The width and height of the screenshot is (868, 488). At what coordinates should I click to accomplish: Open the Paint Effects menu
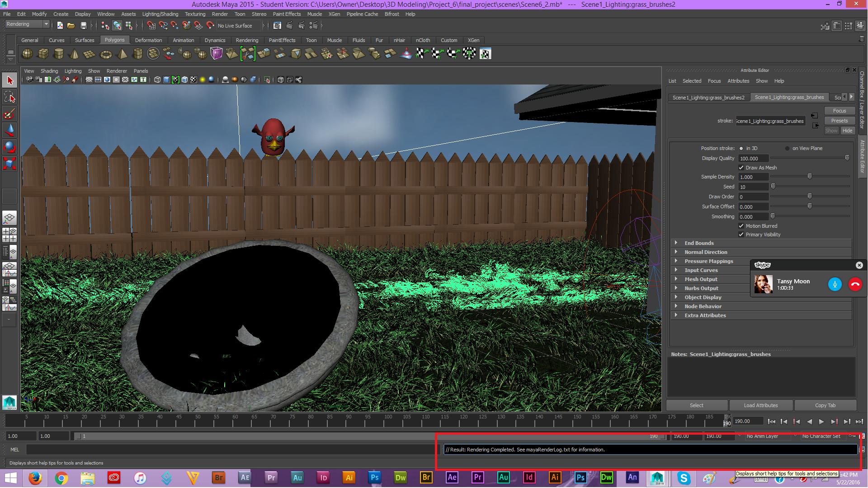287,14
